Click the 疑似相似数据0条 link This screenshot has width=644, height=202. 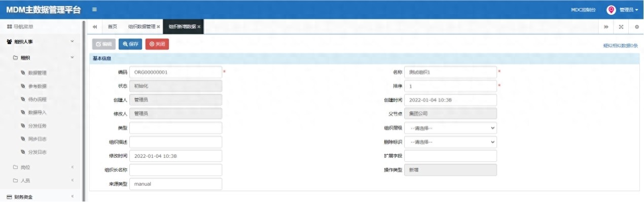pyautogui.click(x=621, y=46)
